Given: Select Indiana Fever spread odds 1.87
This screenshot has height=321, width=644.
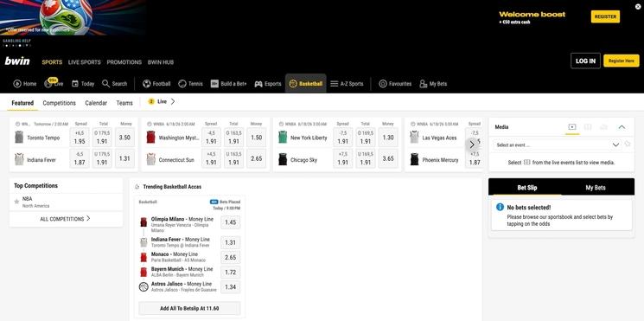Looking at the screenshot, I should (80, 159).
